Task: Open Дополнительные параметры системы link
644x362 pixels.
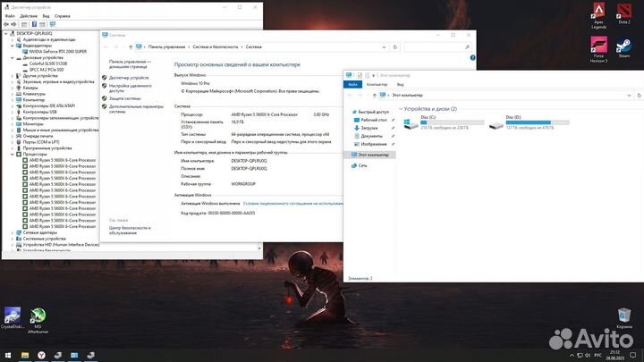Action: [136, 109]
